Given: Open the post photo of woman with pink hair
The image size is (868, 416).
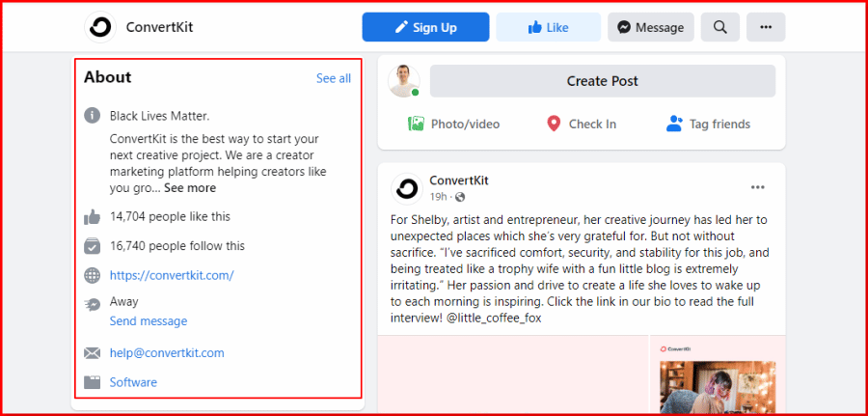Looking at the screenshot, I should point(718,387).
